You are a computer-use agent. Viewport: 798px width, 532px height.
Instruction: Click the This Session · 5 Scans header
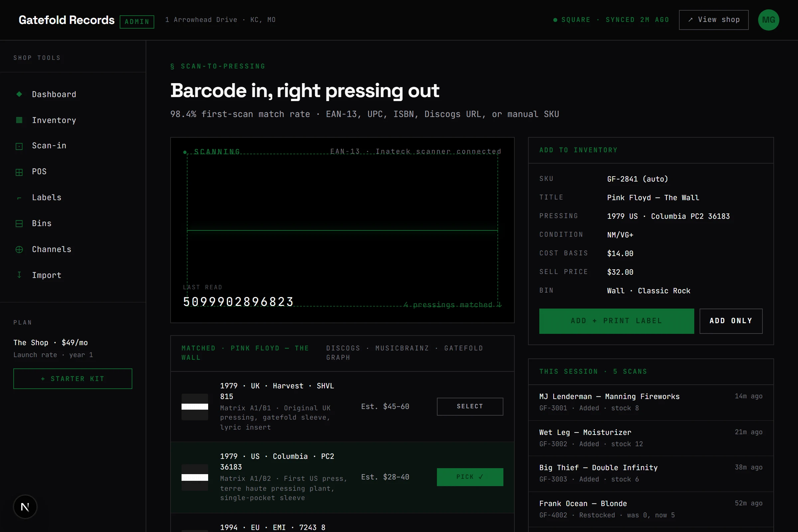pyautogui.click(x=593, y=371)
